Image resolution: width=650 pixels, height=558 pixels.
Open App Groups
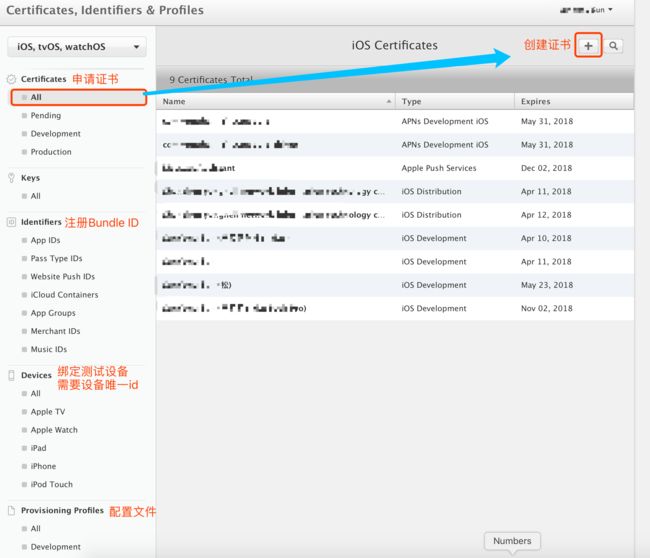click(53, 313)
